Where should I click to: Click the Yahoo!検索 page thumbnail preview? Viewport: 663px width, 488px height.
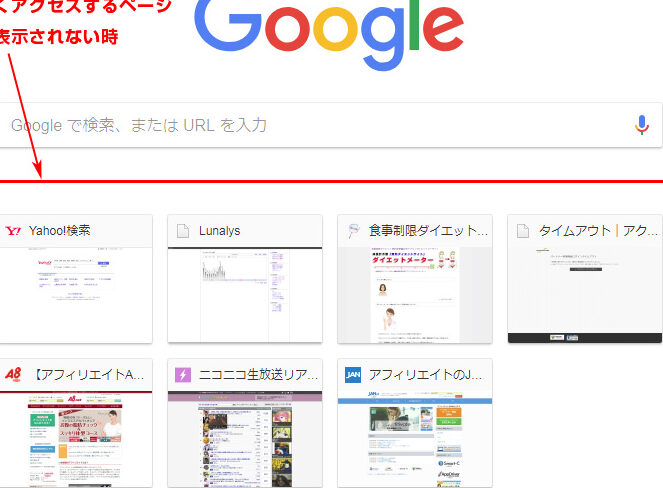click(x=76, y=295)
